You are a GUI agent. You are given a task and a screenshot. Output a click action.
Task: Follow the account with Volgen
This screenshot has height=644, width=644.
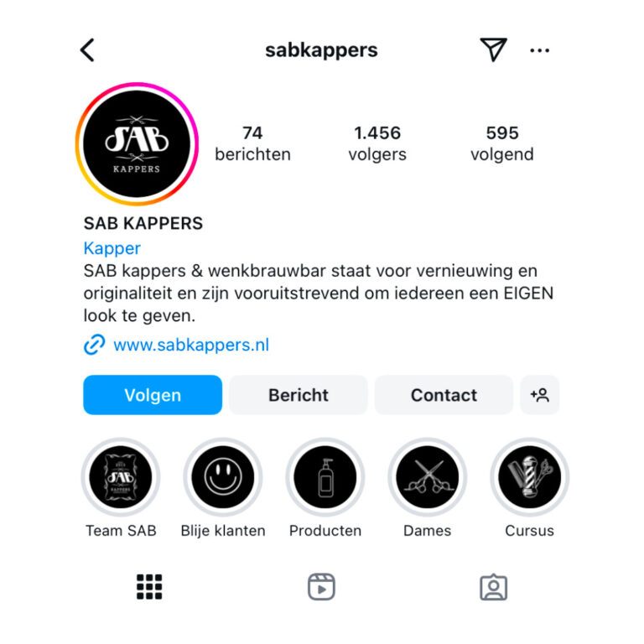point(153,395)
